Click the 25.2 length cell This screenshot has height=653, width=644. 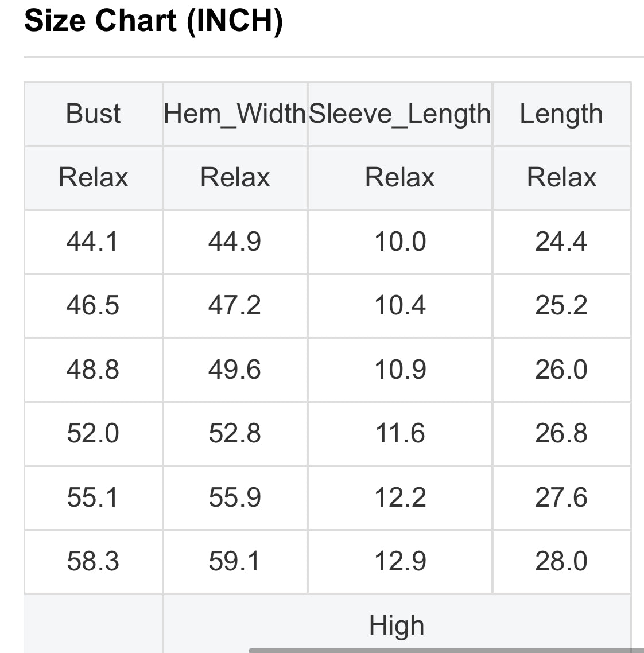pyautogui.click(x=561, y=305)
